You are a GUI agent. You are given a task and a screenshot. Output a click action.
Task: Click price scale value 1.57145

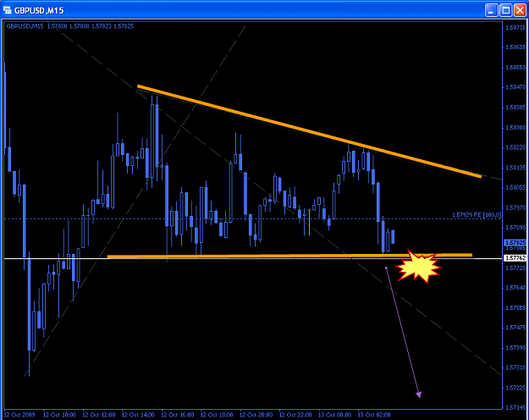coord(515,407)
